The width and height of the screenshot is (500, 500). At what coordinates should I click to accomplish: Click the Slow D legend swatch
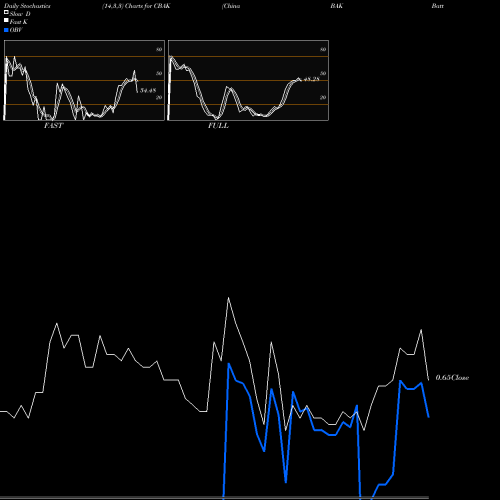[6, 12]
